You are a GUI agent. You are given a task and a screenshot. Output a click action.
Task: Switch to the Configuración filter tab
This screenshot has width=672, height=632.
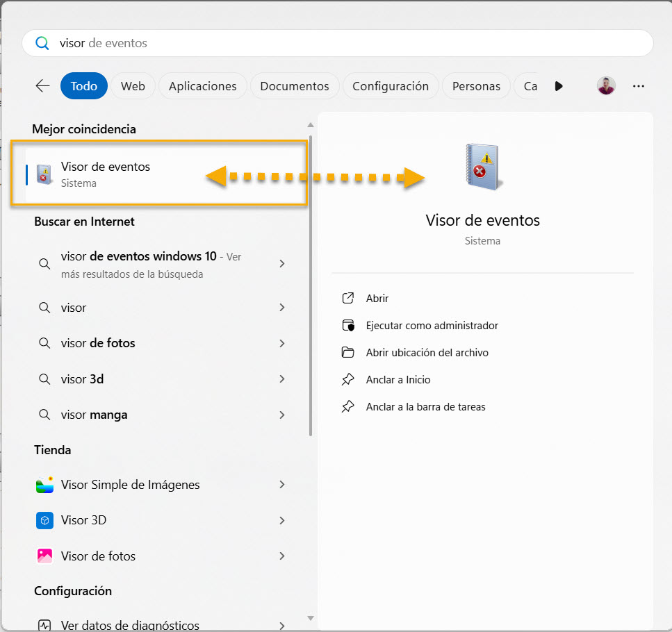390,86
